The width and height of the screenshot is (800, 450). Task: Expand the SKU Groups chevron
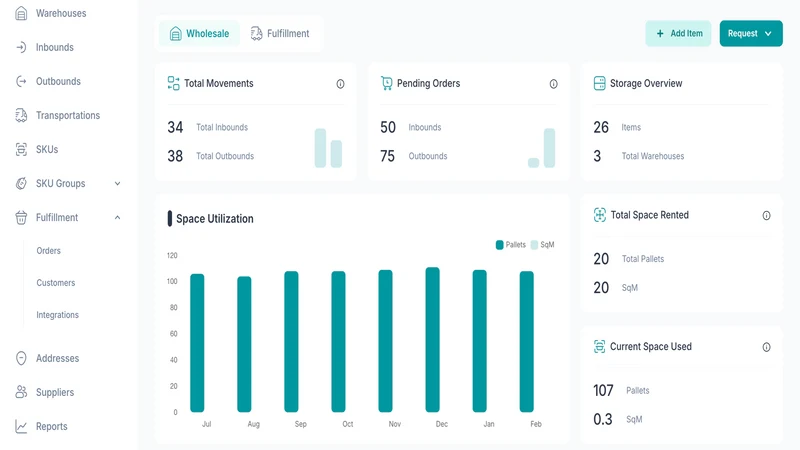[117, 184]
